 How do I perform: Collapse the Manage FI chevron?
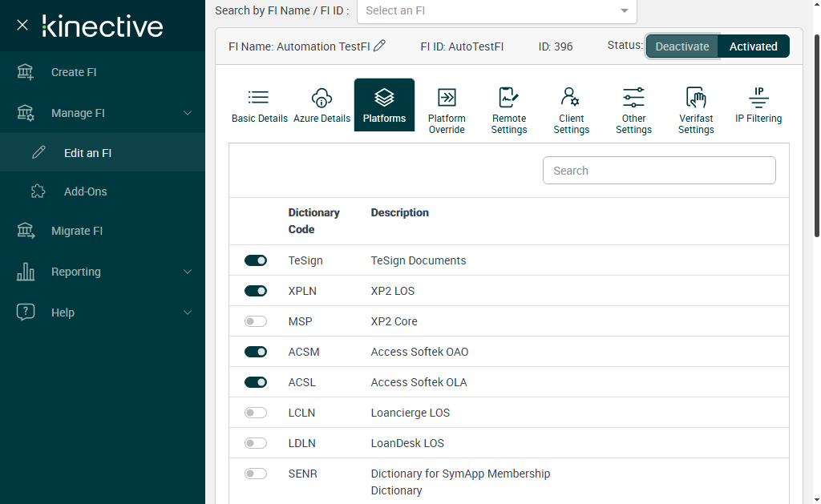point(188,113)
